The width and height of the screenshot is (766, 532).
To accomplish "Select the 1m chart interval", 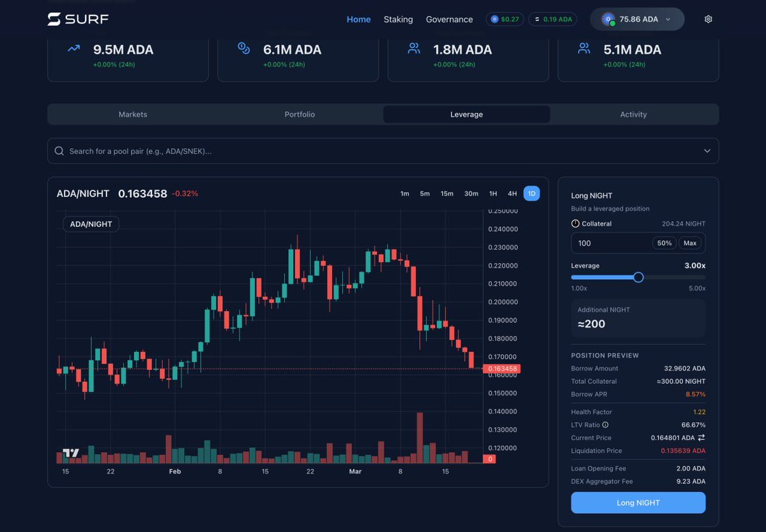I will coord(404,194).
